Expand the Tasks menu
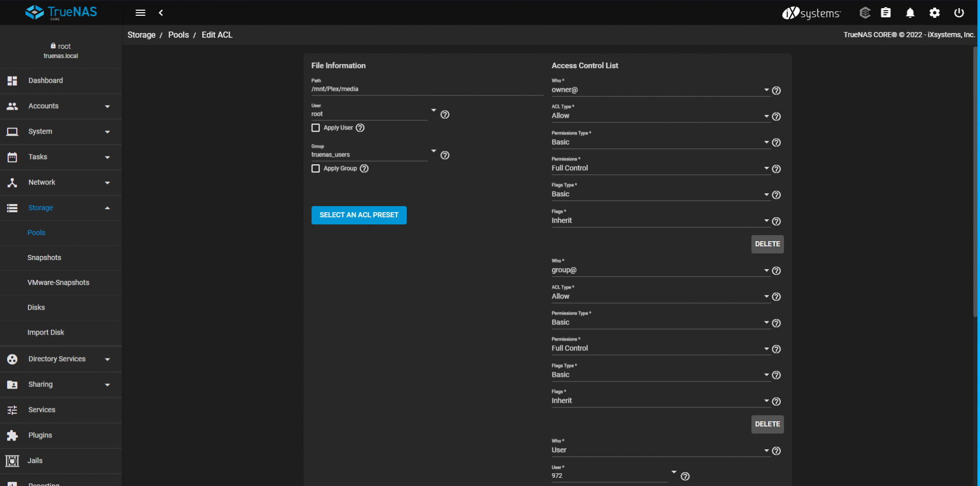The image size is (980, 486). [x=61, y=157]
